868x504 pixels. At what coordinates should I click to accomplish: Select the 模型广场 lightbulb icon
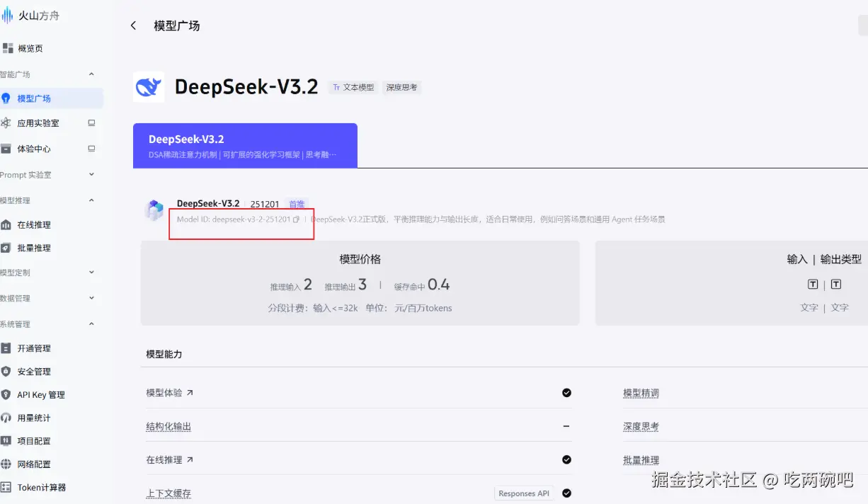[6, 98]
